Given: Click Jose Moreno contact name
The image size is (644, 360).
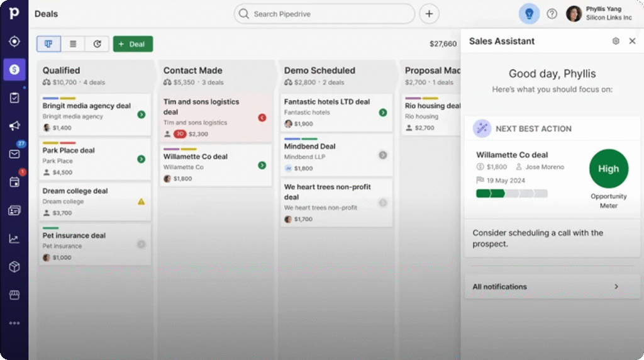Looking at the screenshot, I should pyautogui.click(x=545, y=167).
